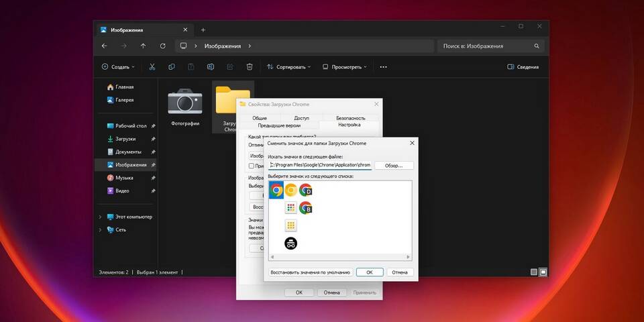Click the Cut scissors icon in Explorer toolbar
Screen dimensions: 644x322
click(x=152, y=67)
